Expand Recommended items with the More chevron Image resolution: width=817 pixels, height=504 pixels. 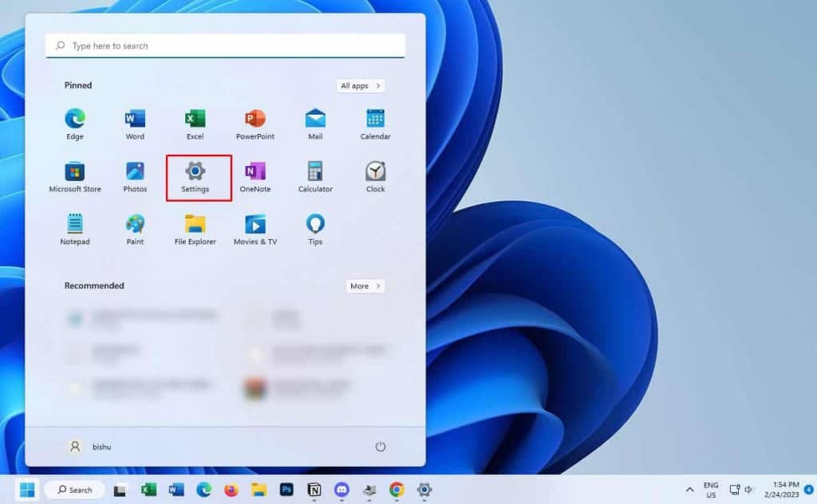(365, 285)
